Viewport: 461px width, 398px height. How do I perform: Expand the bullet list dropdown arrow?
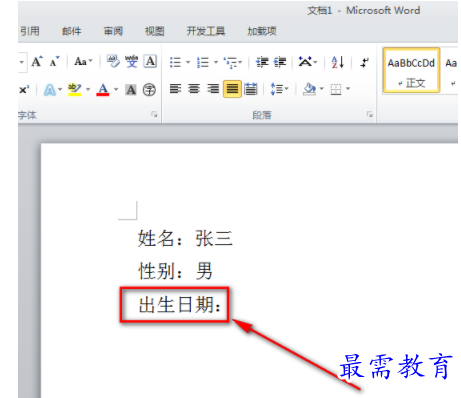(x=188, y=62)
